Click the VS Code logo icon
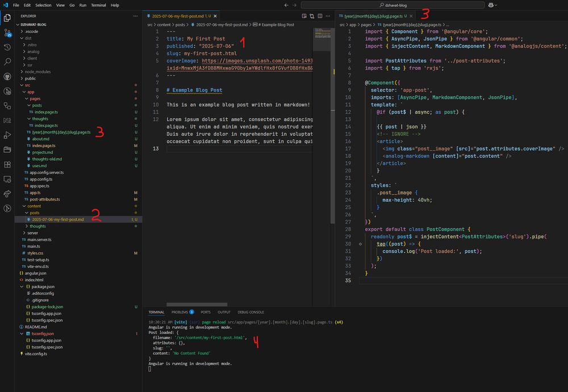This screenshot has height=392, width=568. pyautogui.click(x=6, y=5)
